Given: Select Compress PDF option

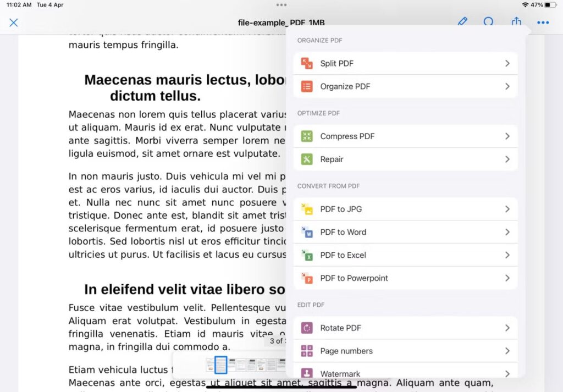Looking at the screenshot, I should (405, 136).
